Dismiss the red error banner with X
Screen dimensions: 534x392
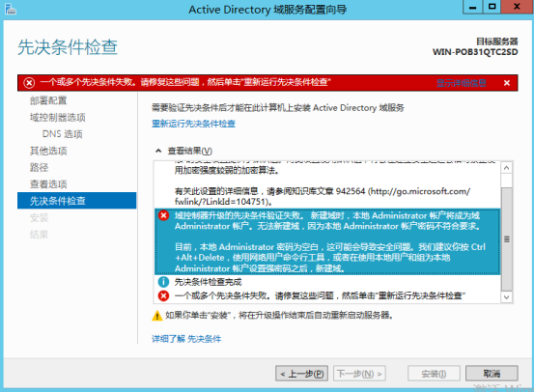(x=506, y=83)
